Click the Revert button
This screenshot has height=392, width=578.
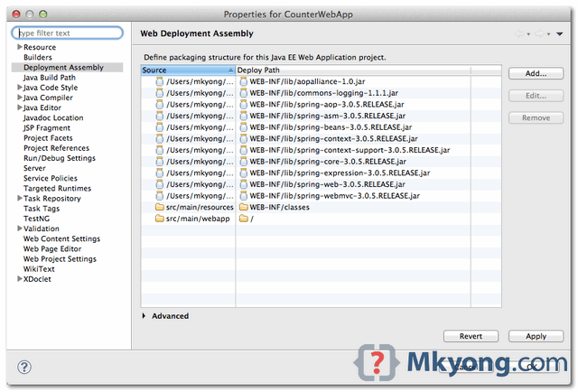471,336
